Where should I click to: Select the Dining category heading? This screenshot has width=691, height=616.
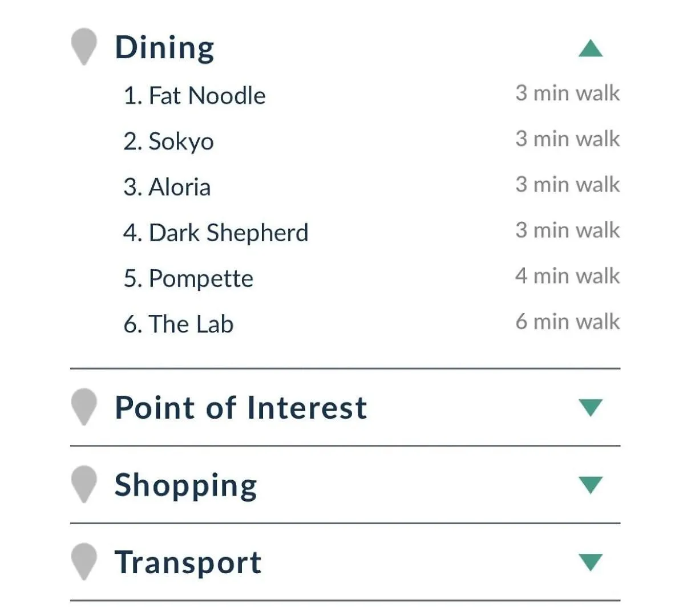click(164, 47)
